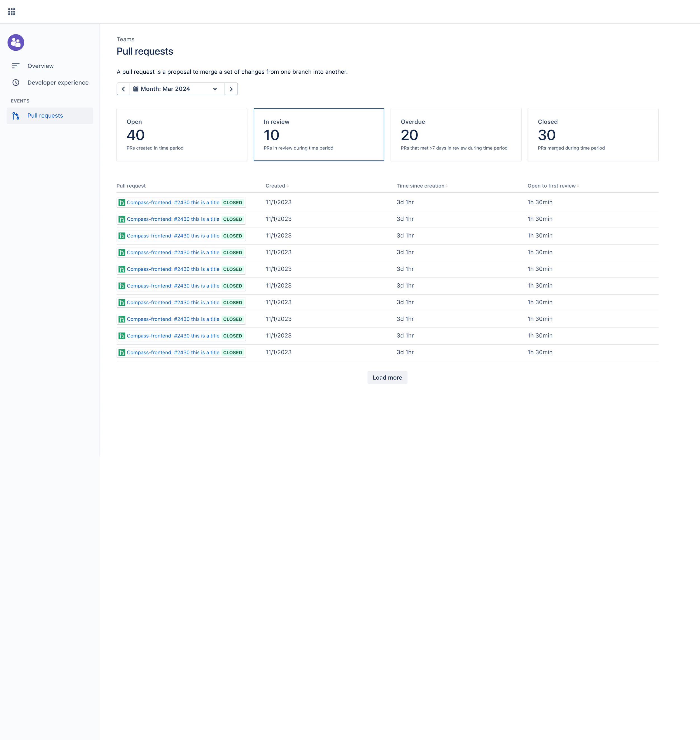Click the calendar icon in month picker
The width and height of the screenshot is (700, 740).
(x=136, y=89)
